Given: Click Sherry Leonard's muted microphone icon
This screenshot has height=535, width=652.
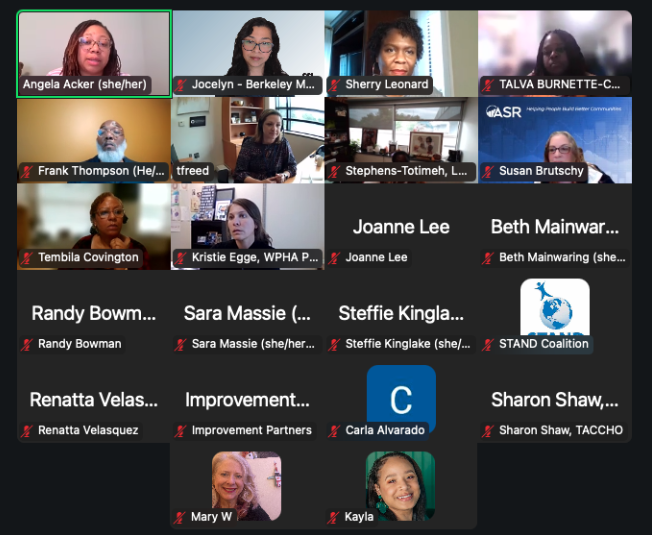Looking at the screenshot, I should 334,85.
